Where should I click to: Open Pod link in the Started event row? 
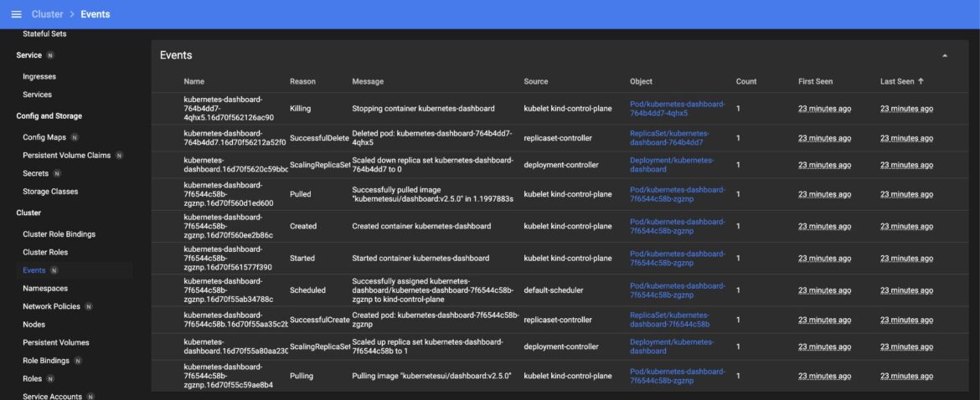tap(678, 259)
